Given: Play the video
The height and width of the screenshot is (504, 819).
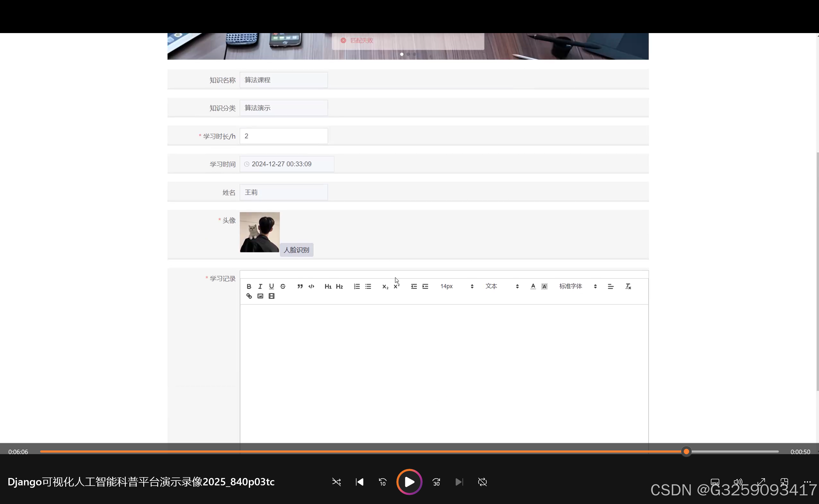Looking at the screenshot, I should click(409, 482).
